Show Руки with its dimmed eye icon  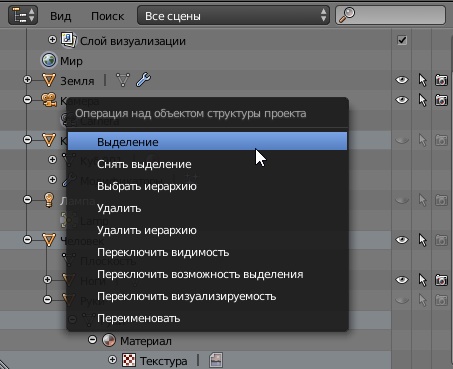[x=402, y=300]
